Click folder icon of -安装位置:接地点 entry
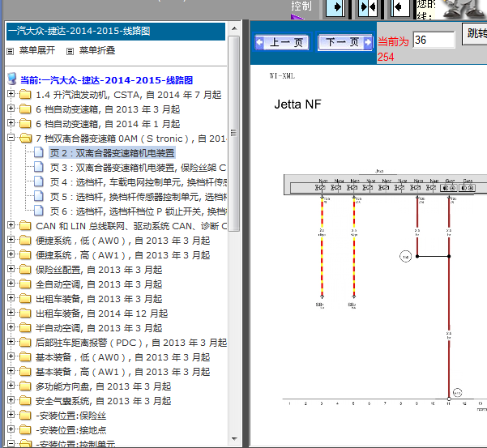The image size is (487, 448). click(x=25, y=429)
